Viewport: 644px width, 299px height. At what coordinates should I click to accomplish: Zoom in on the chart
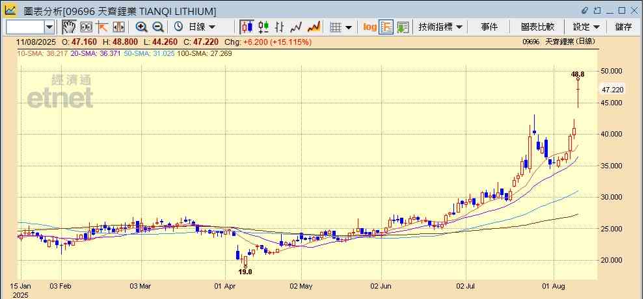(x=141, y=27)
